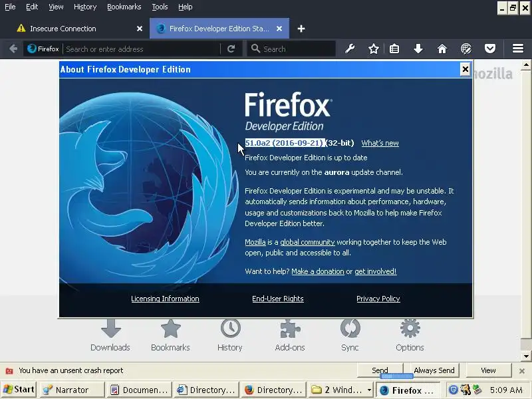Focus the Search or enter address field
Image resolution: width=532 pixels, height=399 pixels.
[x=142, y=49]
